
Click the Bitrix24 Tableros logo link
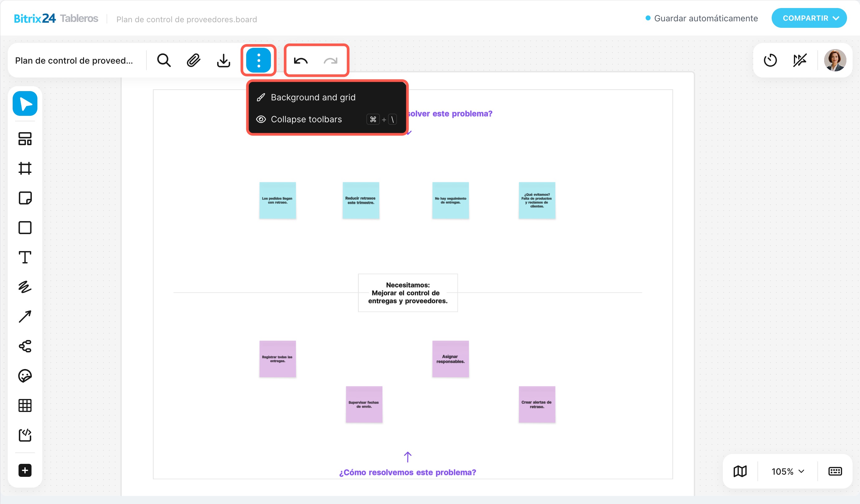pyautogui.click(x=56, y=19)
